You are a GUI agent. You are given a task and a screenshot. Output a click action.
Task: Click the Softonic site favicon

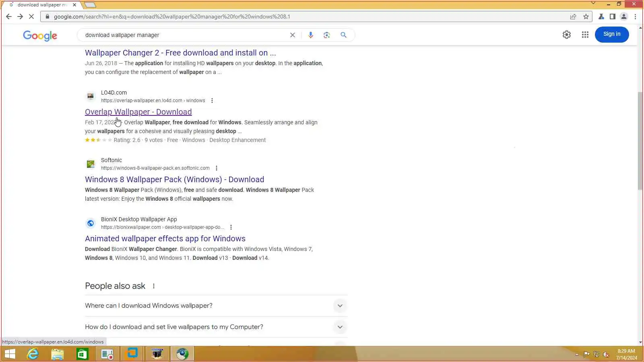[x=91, y=164]
